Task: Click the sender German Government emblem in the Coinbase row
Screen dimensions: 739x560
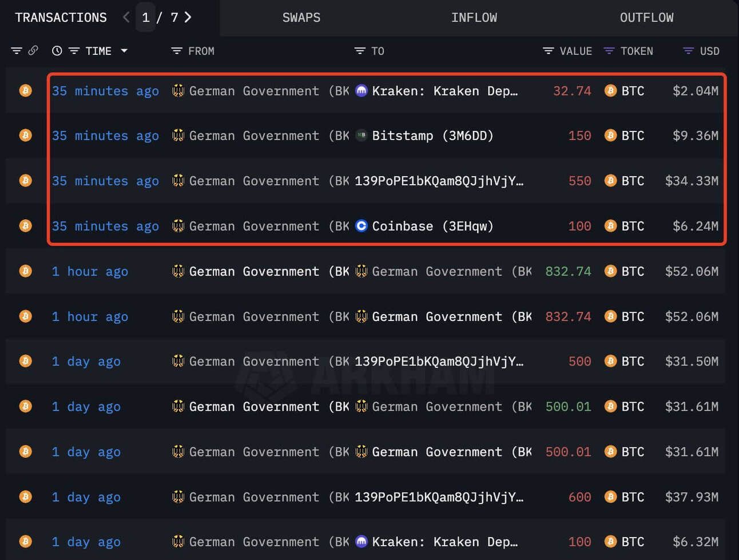Action: click(x=178, y=226)
